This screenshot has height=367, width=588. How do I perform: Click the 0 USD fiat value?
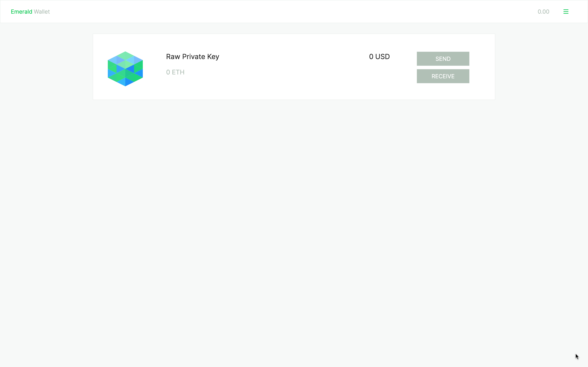pyautogui.click(x=379, y=57)
